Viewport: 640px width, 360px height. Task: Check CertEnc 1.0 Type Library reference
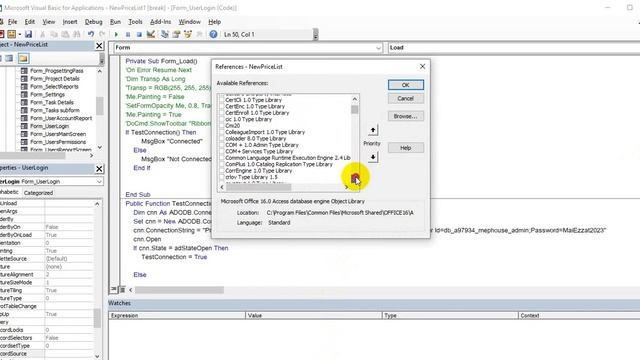[x=222, y=107]
